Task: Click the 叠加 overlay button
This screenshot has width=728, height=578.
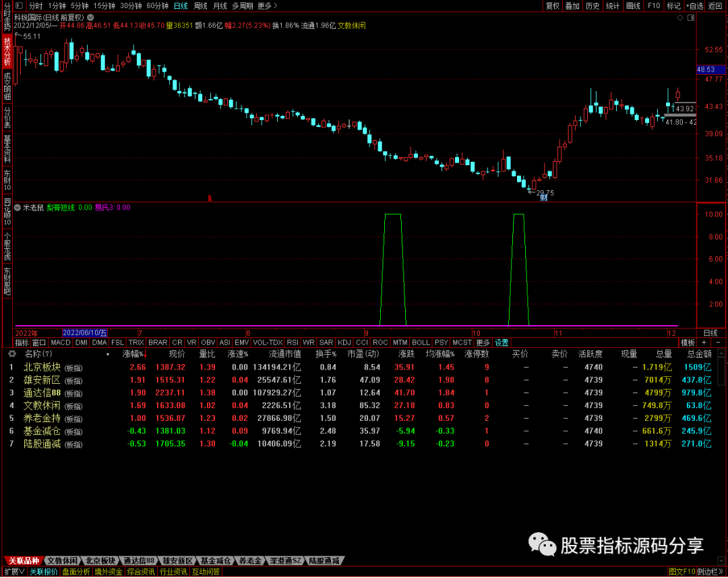Action: (572, 6)
